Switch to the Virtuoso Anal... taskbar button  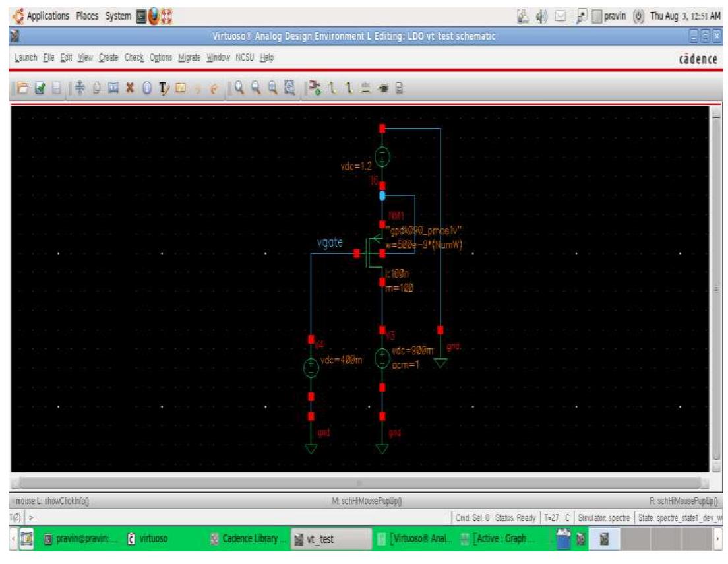point(415,539)
